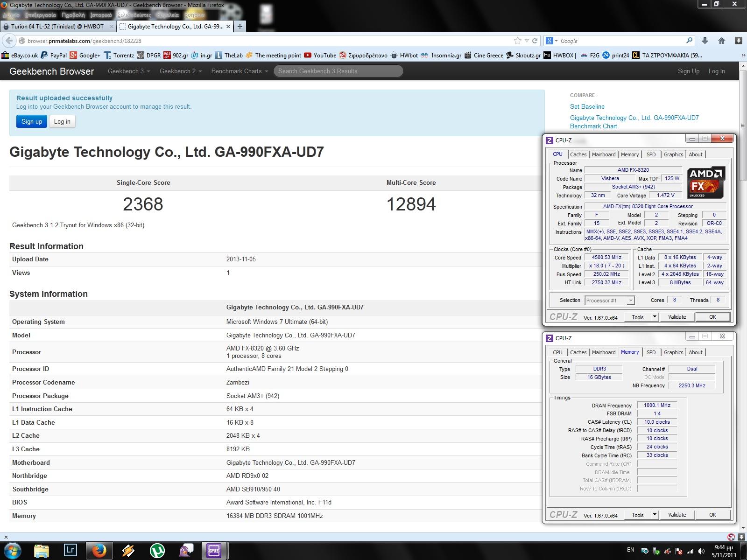
Task: Expand Tools dropdown arrow in lower CPU-Z
Action: 655,515
